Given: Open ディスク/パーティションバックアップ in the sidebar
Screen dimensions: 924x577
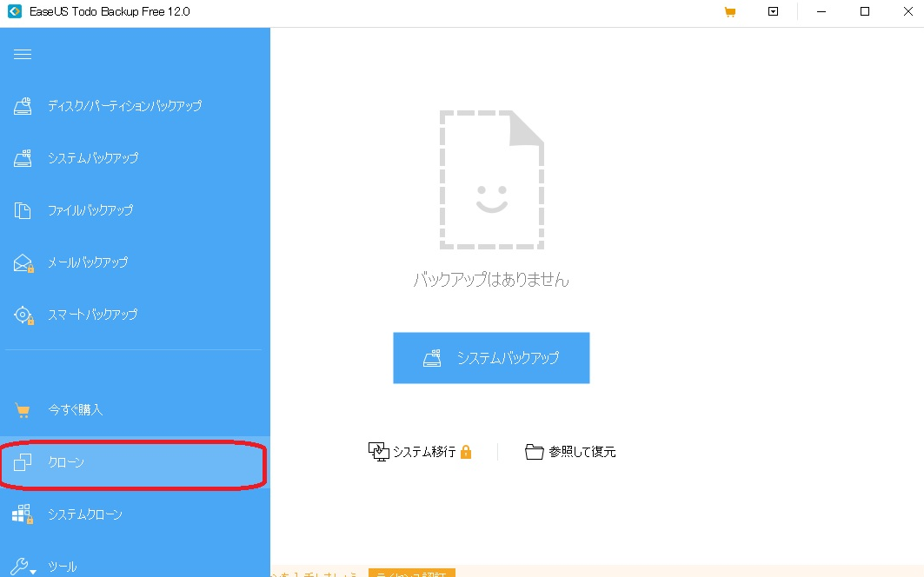Looking at the screenshot, I should click(x=135, y=106).
